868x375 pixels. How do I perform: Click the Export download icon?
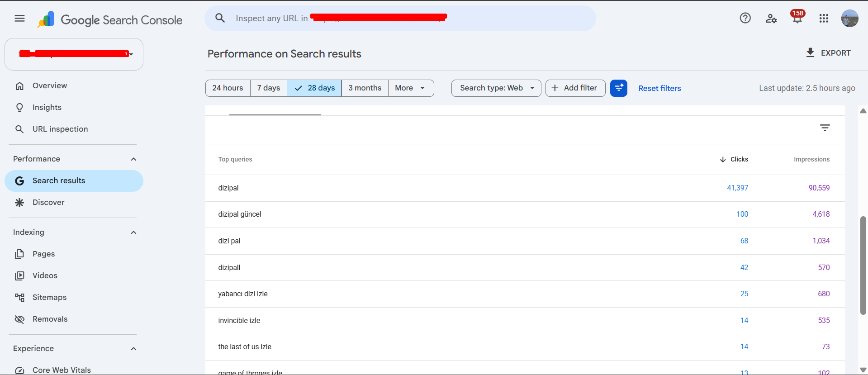pyautogui.click(x=810, y=52)
